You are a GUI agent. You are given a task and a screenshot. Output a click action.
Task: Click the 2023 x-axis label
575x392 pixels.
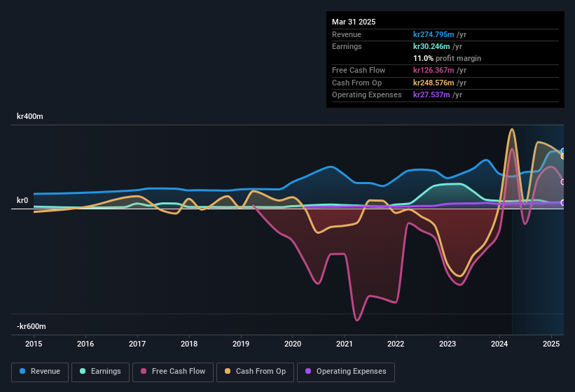click(x=448, y=344)
